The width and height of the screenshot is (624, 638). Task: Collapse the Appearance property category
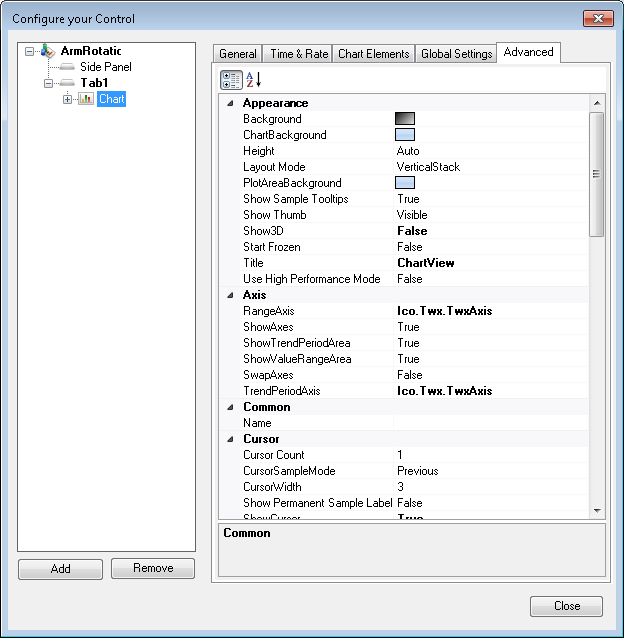231,103
